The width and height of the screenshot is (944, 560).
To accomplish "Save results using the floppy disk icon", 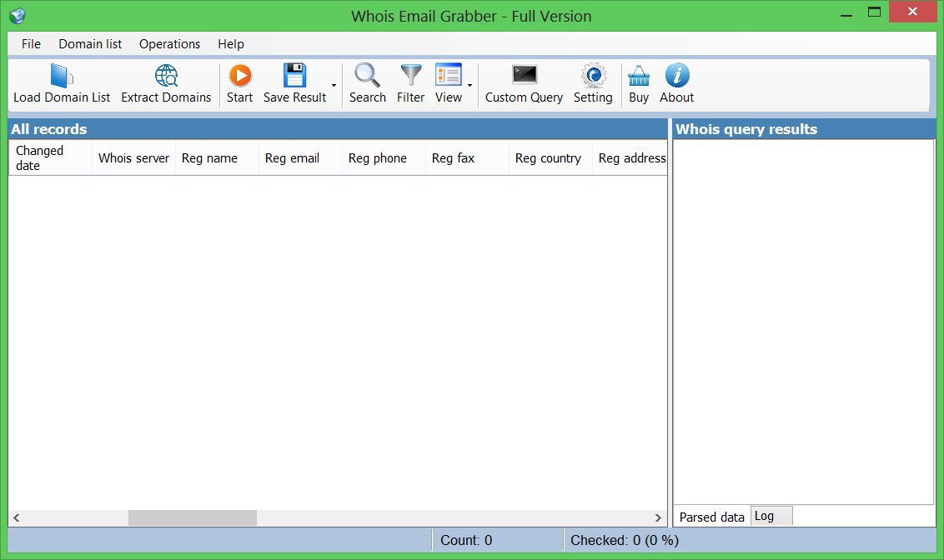I will tap(295, 76).
